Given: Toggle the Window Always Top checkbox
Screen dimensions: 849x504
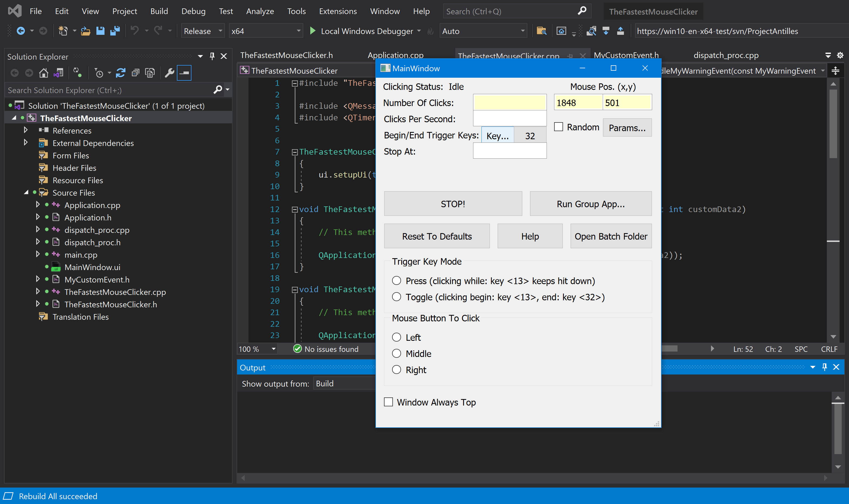Looking at the screenshot, I should (389, 402).
